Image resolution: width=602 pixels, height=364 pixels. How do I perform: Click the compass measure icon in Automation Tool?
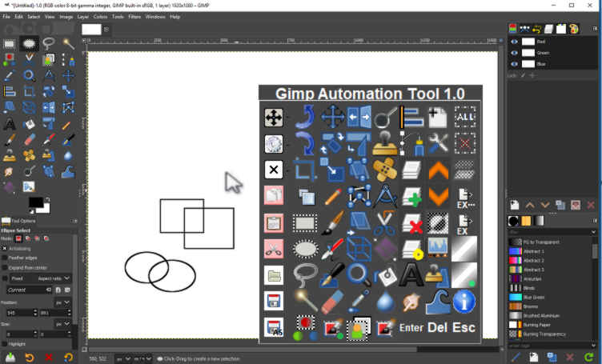(385, 196)
